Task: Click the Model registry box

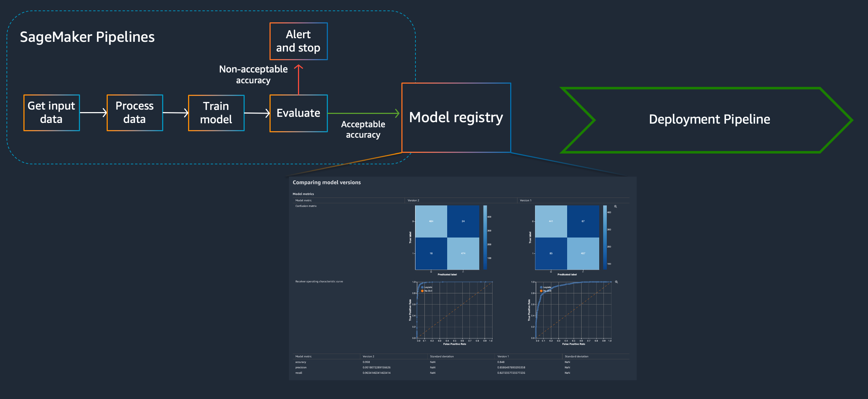Action: (456, 118)
